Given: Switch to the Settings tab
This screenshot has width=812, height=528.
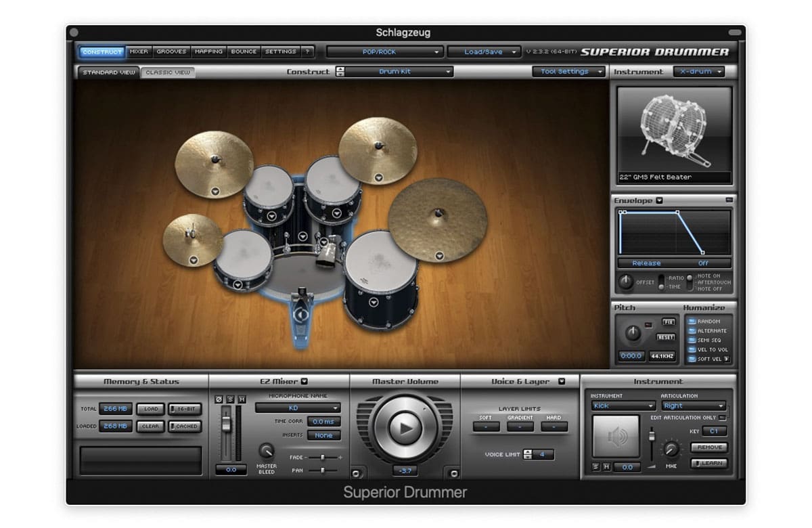Looking at the screenshot, I should [x=280, y=51].
